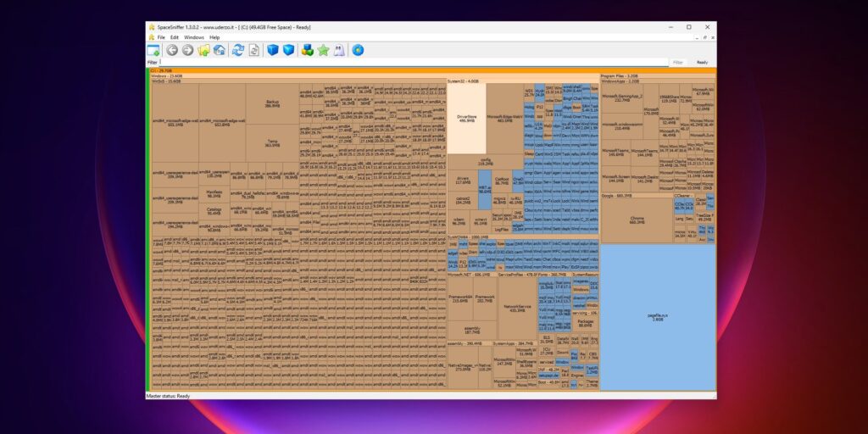Go forward with the right arrow icon

click(187, 50)
